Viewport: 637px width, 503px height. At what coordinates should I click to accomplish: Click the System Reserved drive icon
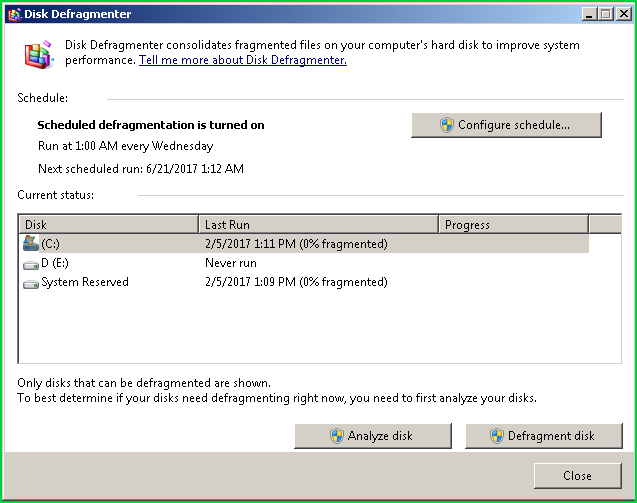coord(31,284)
